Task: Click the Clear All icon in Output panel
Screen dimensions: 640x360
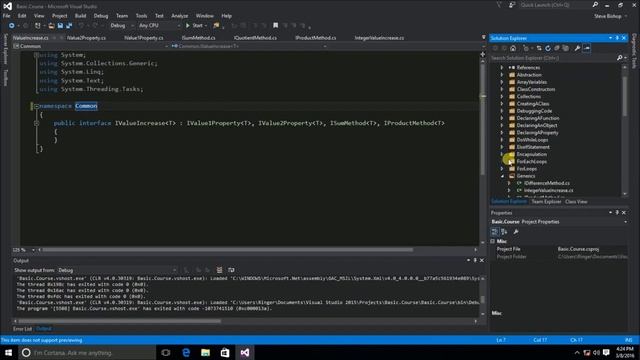Action: point(219,270)
